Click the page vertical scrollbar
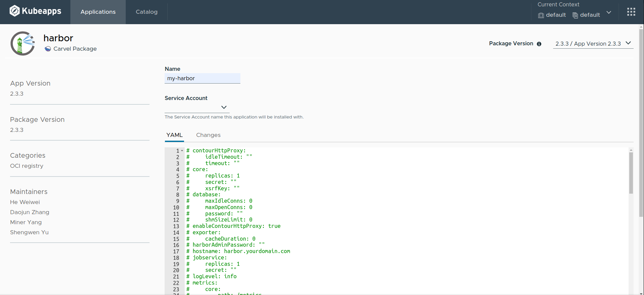The image size is (644, 295). point(641,122)
